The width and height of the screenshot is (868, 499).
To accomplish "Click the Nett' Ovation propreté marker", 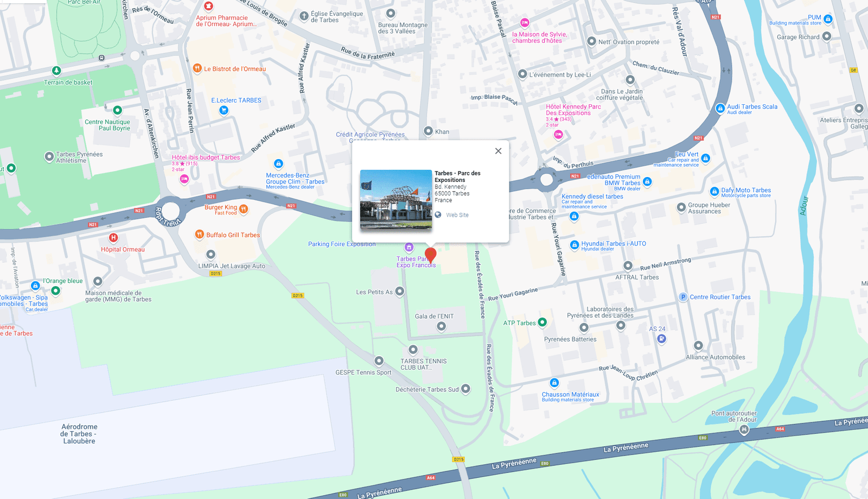I will [x=591, y=41].
